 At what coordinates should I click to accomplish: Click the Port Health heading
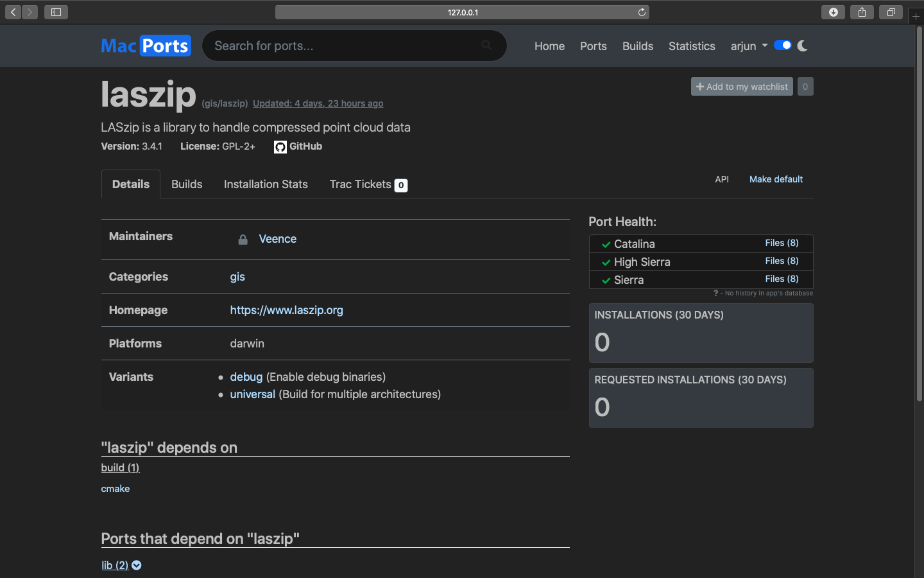622,222
